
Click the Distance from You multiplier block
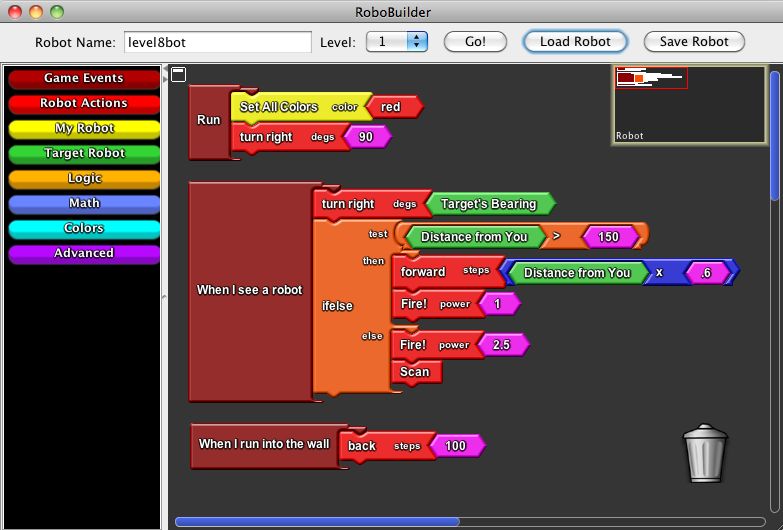pos(577,273)
